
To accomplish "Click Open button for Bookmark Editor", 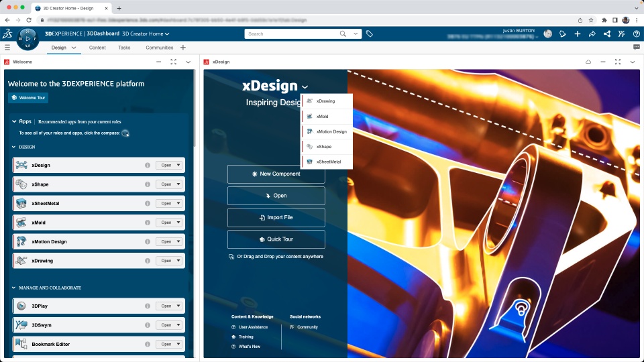I will [166, 345].
